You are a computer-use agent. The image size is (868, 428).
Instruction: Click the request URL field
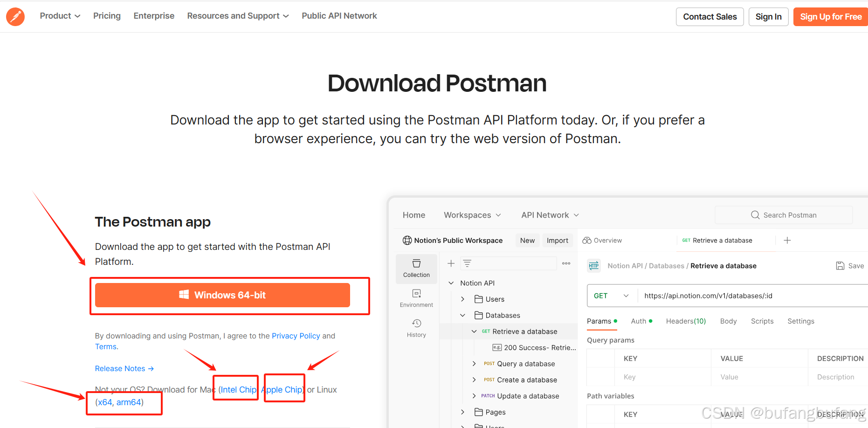[x=753, y=296]
